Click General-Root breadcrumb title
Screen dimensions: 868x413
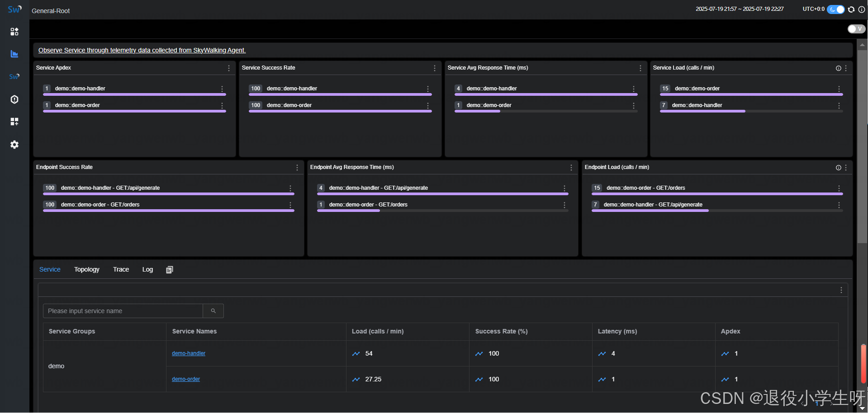pos(51,11)
